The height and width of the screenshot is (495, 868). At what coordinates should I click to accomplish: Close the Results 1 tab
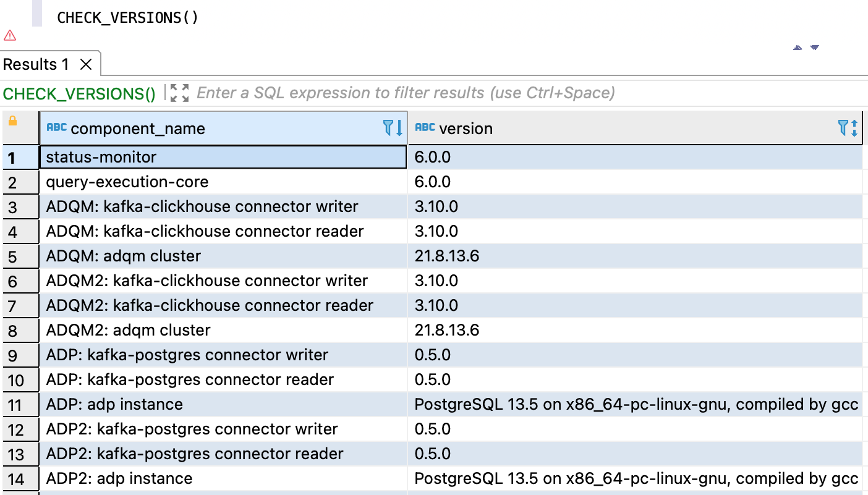[x=86, y=64]
